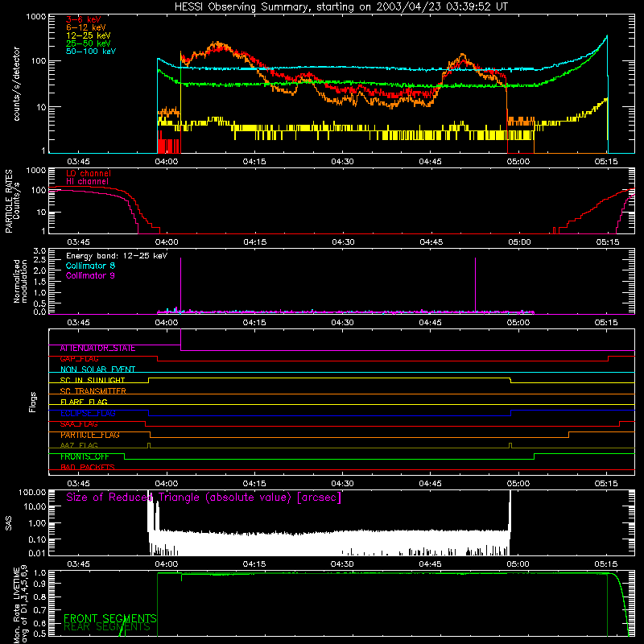Click the ATTENUATOR_STATE flag label
644x644 pixels.
[97, 349]
